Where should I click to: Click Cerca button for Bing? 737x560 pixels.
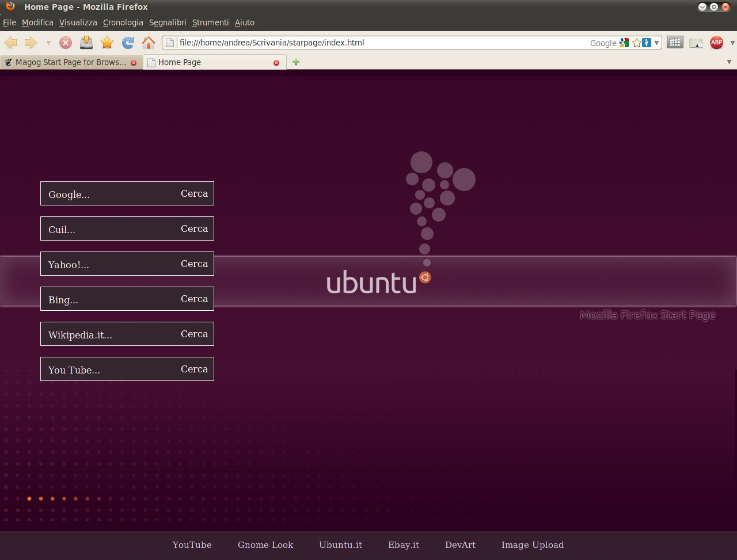[195, 299]
